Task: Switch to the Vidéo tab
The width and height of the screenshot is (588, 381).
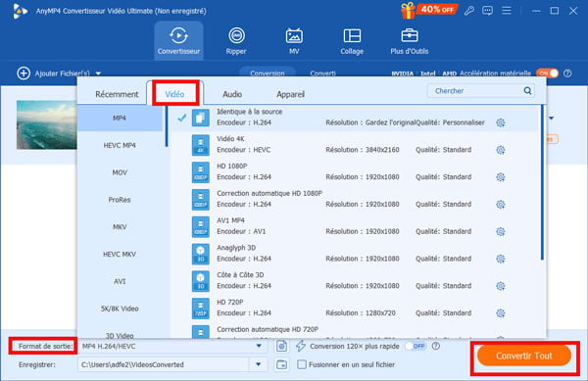Action: tap(174, 94)
